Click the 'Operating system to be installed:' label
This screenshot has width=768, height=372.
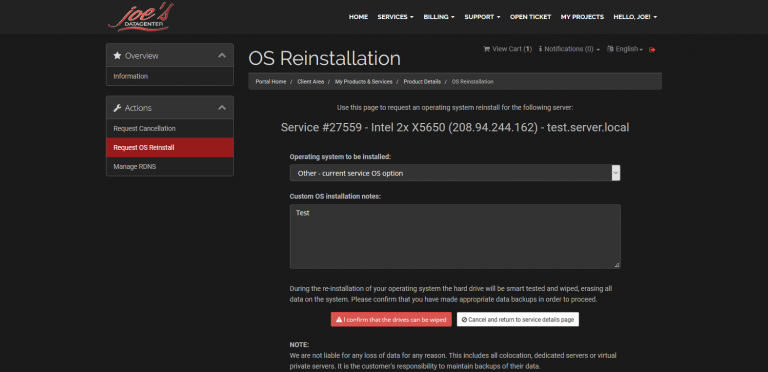(340, 157)
